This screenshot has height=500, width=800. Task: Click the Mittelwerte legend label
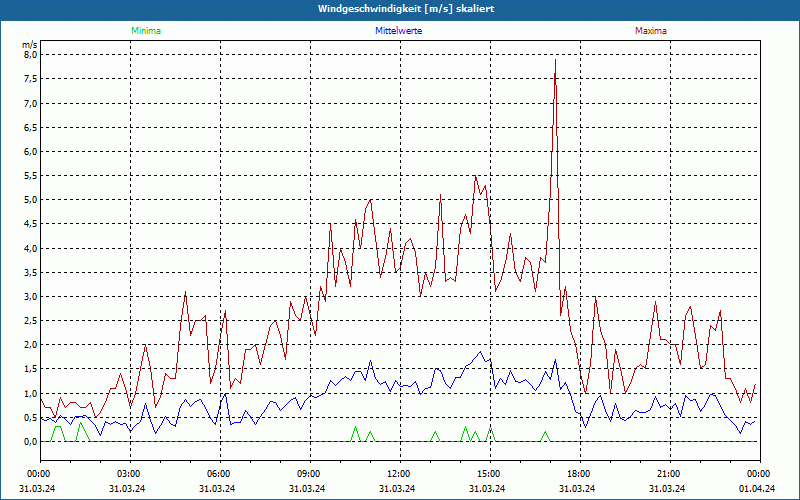point(398,31)
